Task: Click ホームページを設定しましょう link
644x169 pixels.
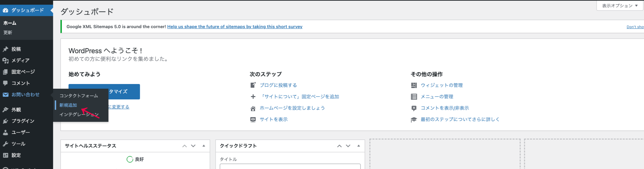Action: click(292, 108)
